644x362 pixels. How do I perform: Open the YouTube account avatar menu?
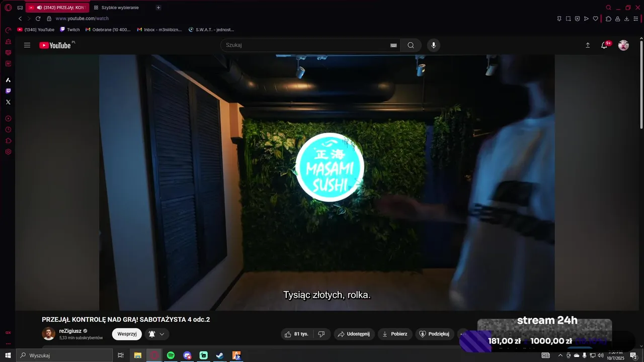coord(623,45)
